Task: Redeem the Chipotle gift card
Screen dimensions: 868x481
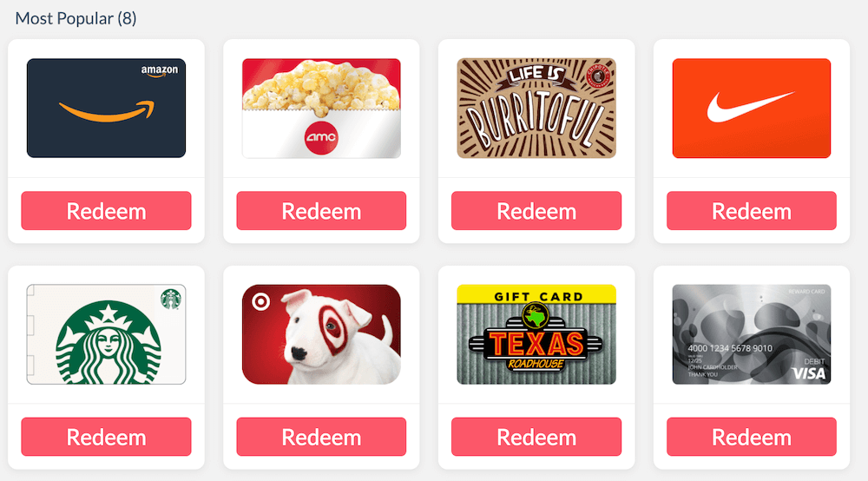Action: (536, 211)
